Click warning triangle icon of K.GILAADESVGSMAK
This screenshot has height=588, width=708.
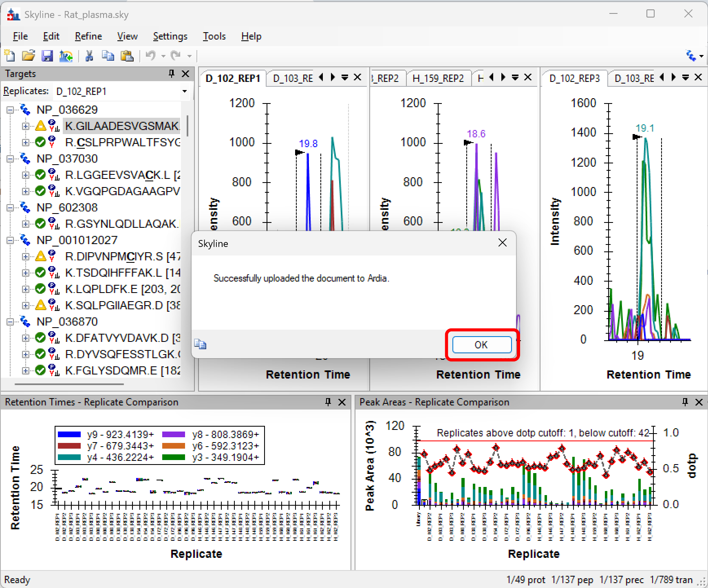tap(40, 126)
